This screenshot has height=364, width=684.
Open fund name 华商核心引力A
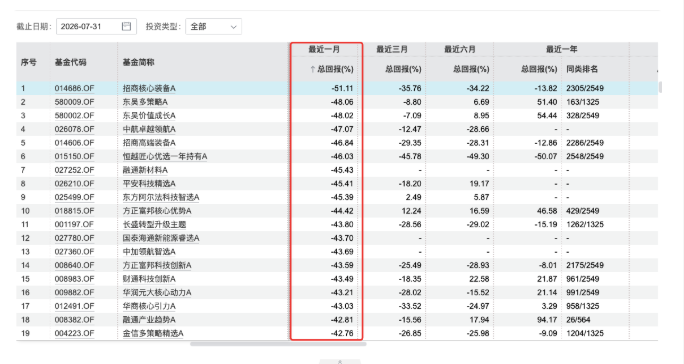(149, 306)
